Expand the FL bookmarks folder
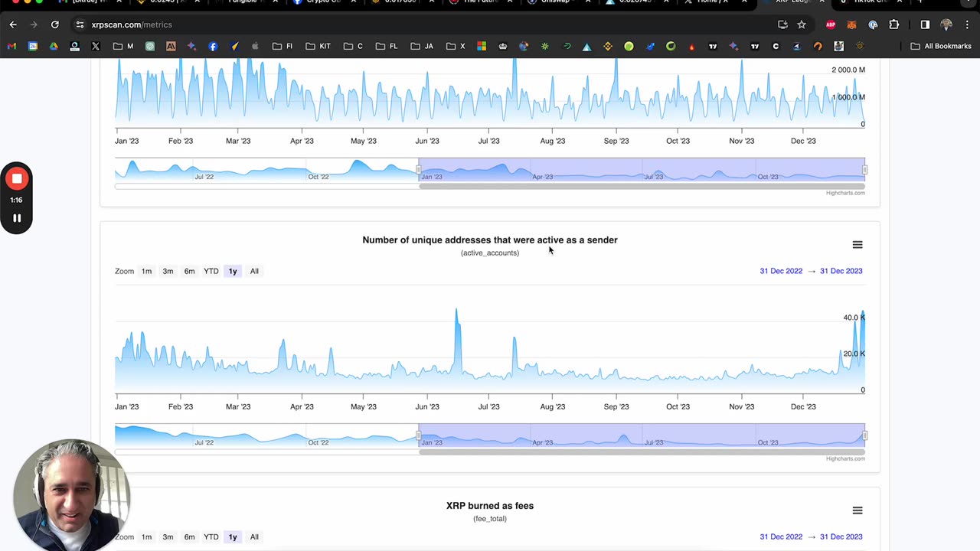 (387, 46)
